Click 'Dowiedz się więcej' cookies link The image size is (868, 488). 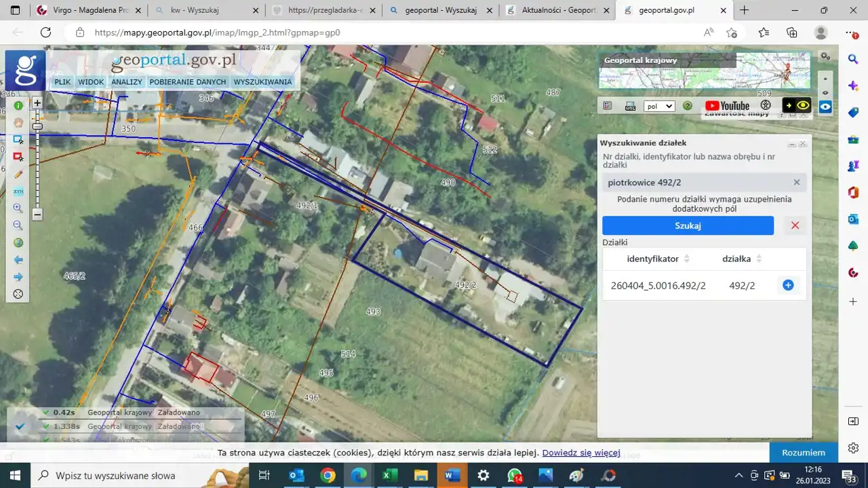(580, 453)
